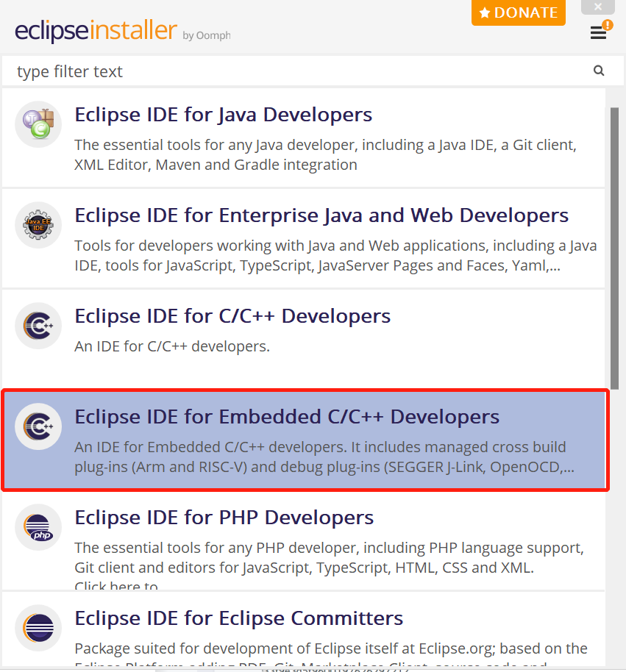Click the eclipseinstaller logo
Image resolution: width=626 pixels, height=672 pixels.
(96, 32)
